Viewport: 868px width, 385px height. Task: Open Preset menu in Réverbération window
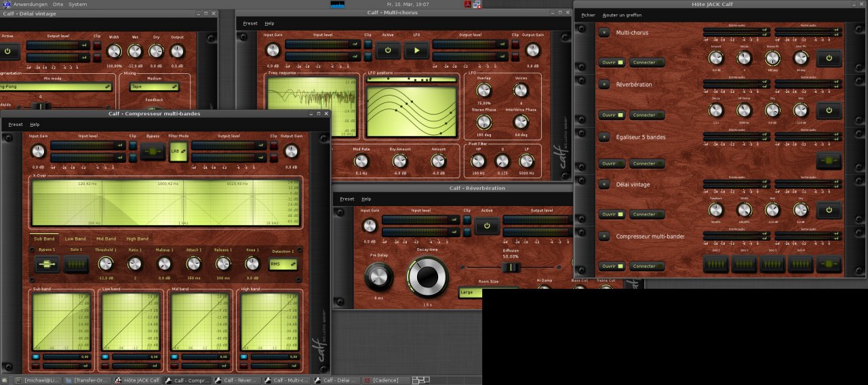pyautogui.click(x=347, y=199)
